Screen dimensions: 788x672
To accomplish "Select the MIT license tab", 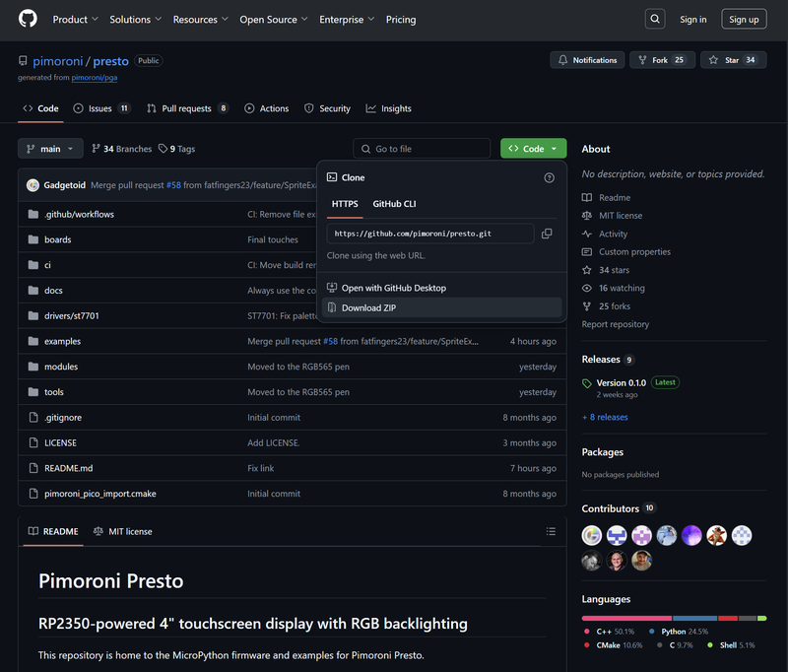I will tap(123, 532).
